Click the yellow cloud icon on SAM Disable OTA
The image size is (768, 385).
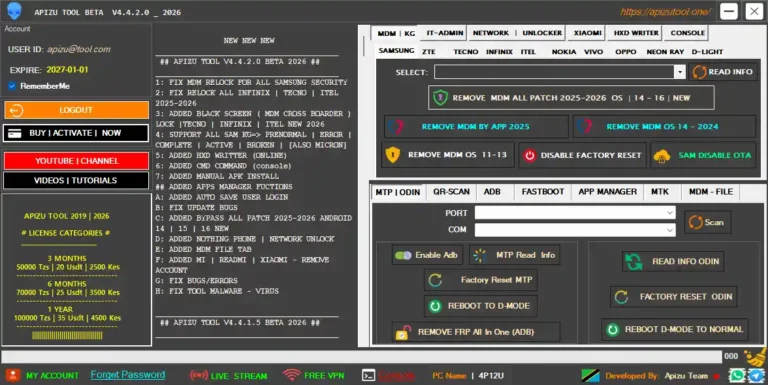click(x=662, y=156)
